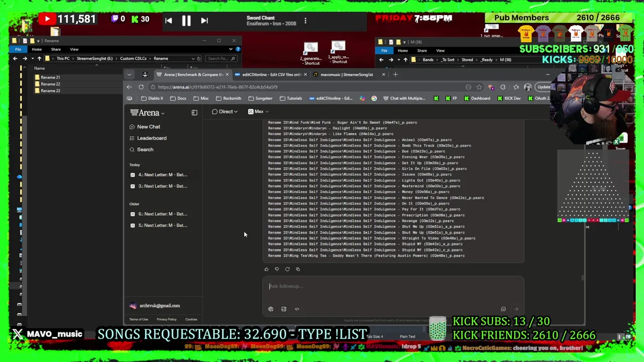
Task: Open Home tab in Rename explorer window
Action: (x=37, y=49)
